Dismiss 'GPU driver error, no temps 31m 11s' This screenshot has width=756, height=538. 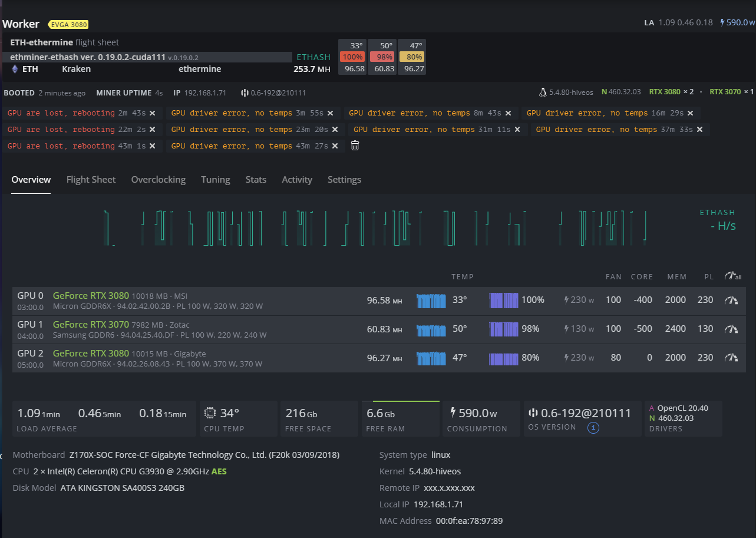tap(517, 130)
